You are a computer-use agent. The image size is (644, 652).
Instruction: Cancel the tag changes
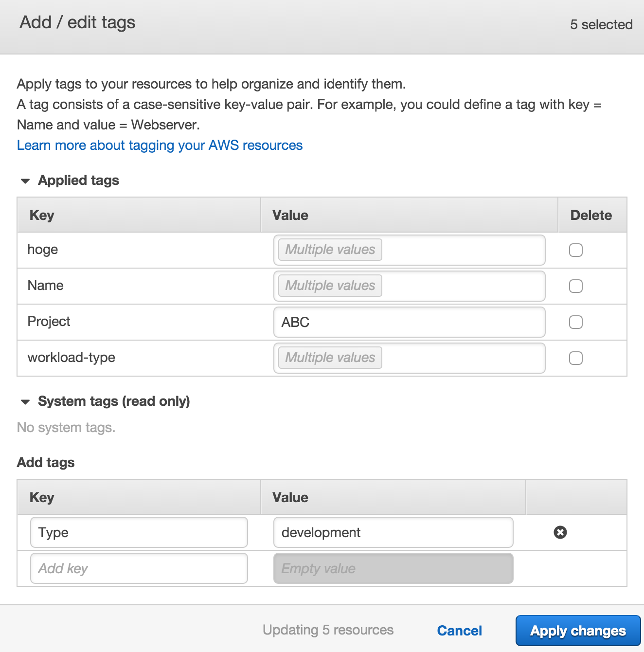coord(459,630)
